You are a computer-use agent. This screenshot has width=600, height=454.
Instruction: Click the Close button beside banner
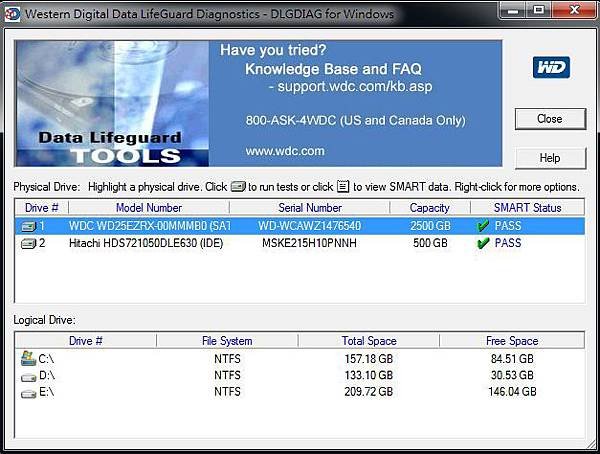(550, 119)
